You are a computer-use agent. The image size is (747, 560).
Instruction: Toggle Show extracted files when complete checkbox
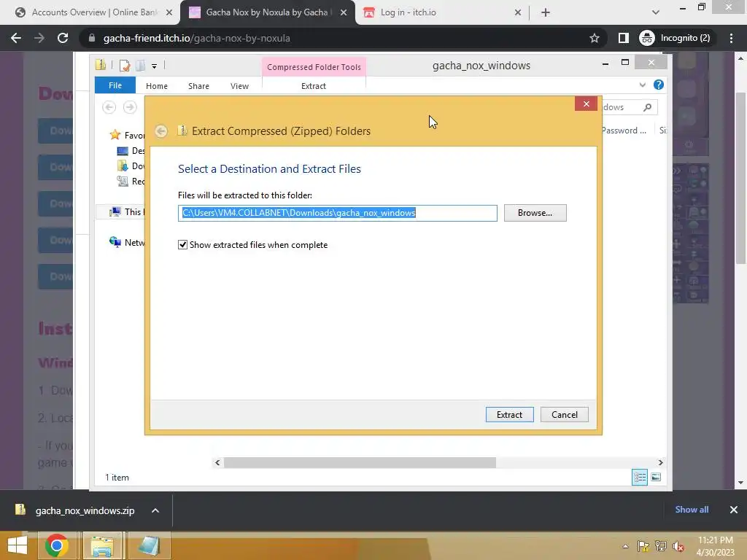tap(182, 245)
